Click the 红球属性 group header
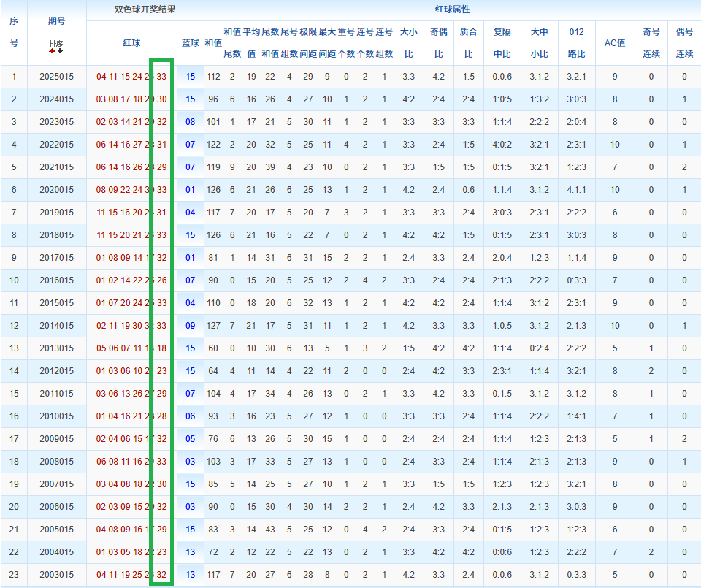 (x=452, y=10)
